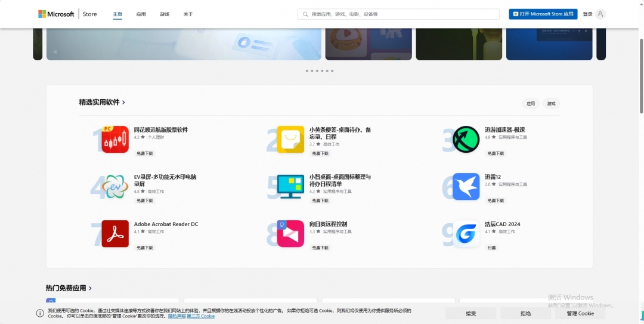The width and height of the screenshot is (644, 324).
Task: Open the large light-blue banner thumbnail
Action: (x=184, y=44)
